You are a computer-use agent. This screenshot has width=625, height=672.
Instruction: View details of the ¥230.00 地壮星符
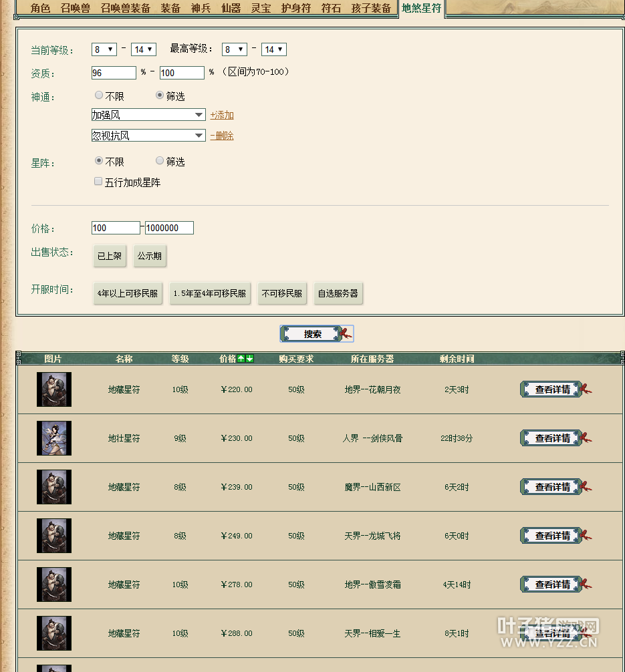click(x=552, y=438)
